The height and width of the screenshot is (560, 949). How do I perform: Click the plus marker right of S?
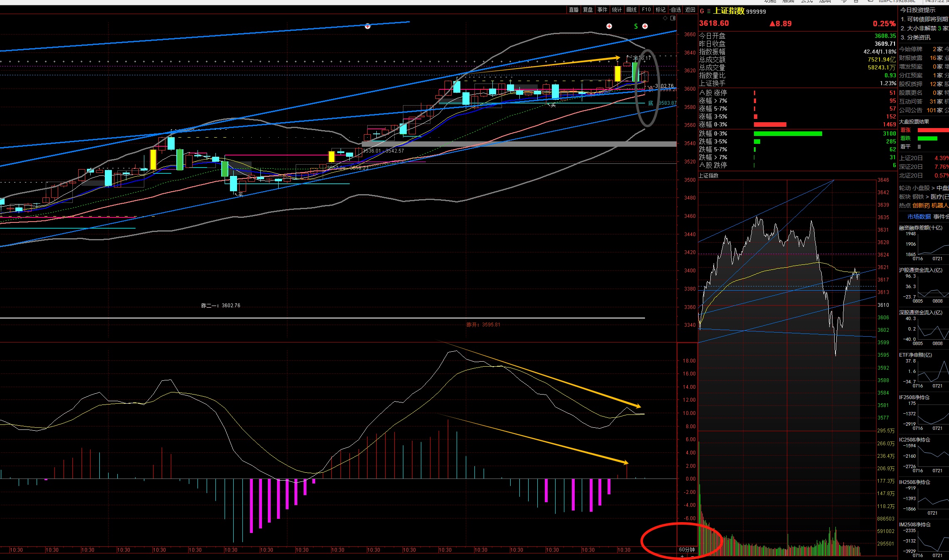point(645,26)
